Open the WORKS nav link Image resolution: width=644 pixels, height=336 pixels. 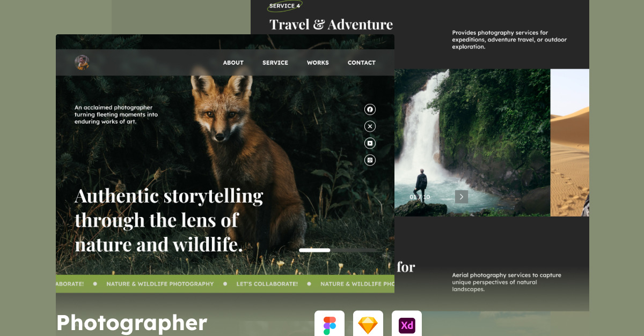(318, 63)
